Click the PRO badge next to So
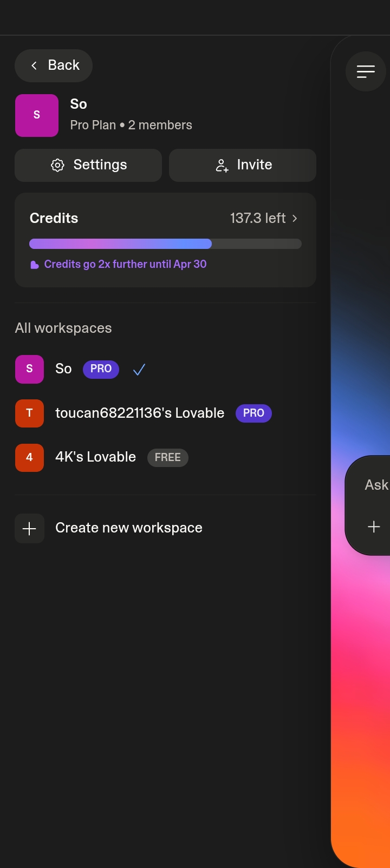 101,369
